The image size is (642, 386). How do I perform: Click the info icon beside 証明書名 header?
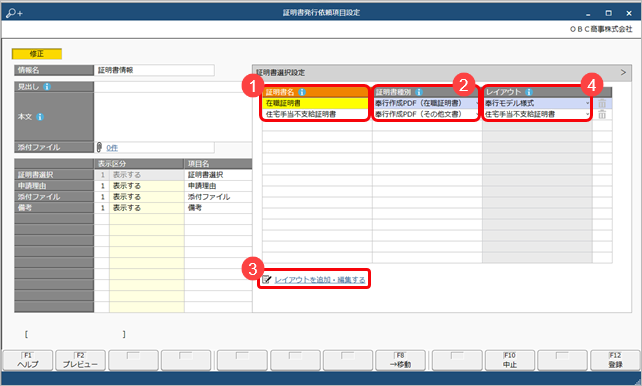click(x=302, y=92)
